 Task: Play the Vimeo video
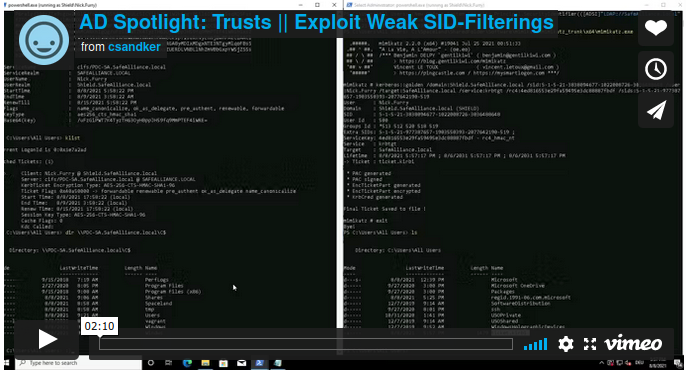coord(47,339)
